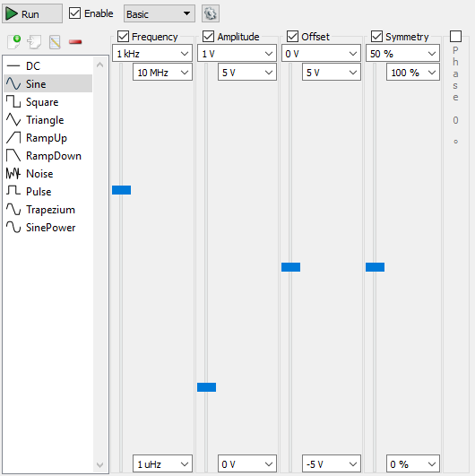Select the Sine waveform icon
The width and height of the screenshot is (475, 476).
pyautogui.click(x=13, y=83)
